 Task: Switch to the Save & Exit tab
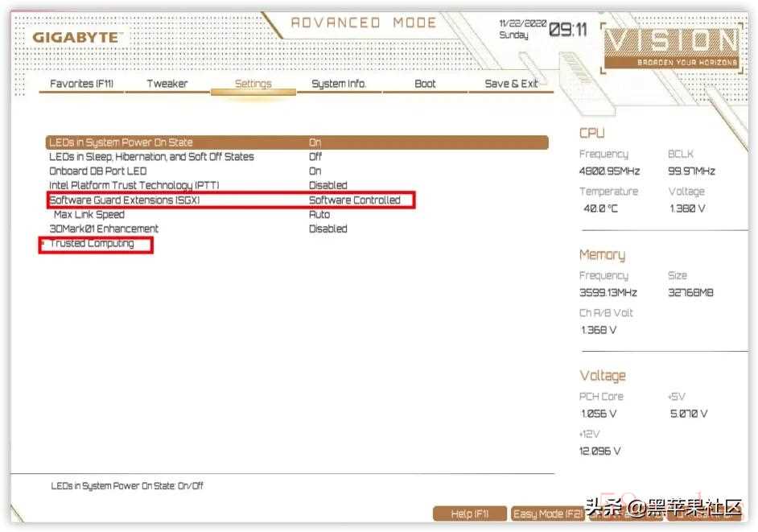[511, 84]
